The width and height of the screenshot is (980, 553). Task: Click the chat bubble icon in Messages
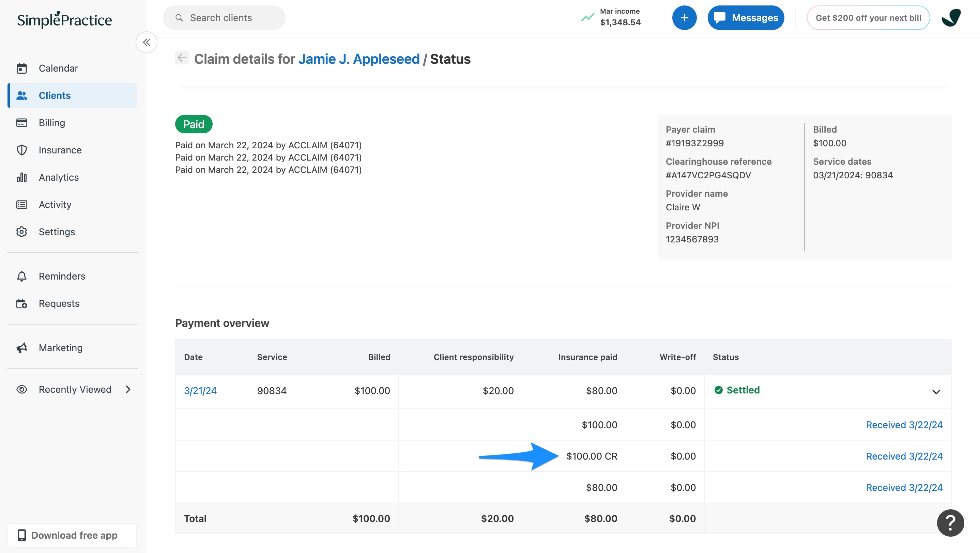pyautogui.click(x=719, y=17)
